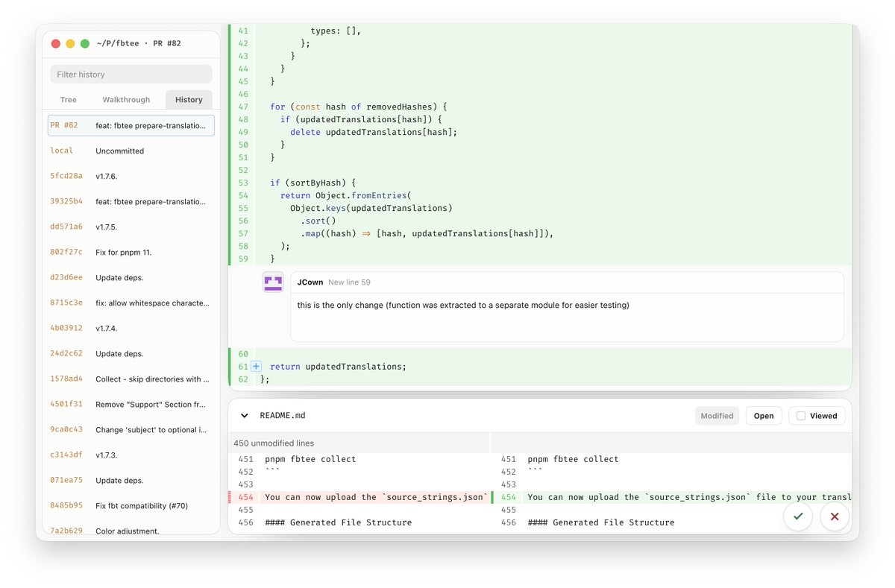Screen dimensions: 895x588
Task: Select commit dd571a6 v1.7.5.
Action: point(131,227)
